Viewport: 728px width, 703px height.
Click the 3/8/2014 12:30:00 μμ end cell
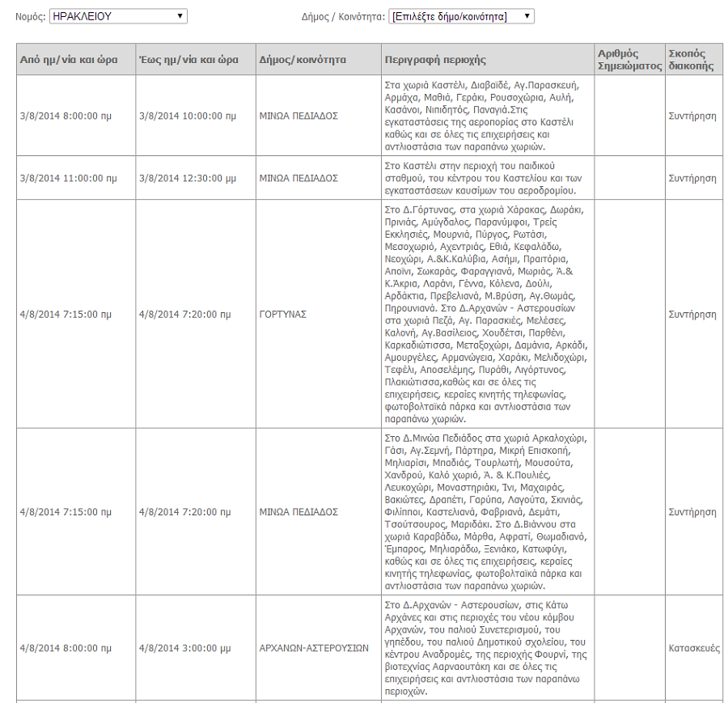188,177
